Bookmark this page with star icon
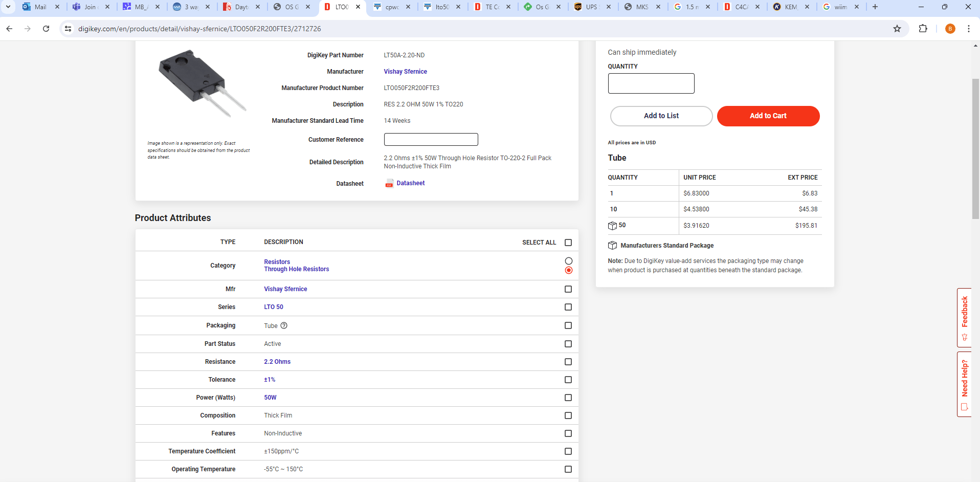Screen dimensions: 980x482 coord(897,29)
